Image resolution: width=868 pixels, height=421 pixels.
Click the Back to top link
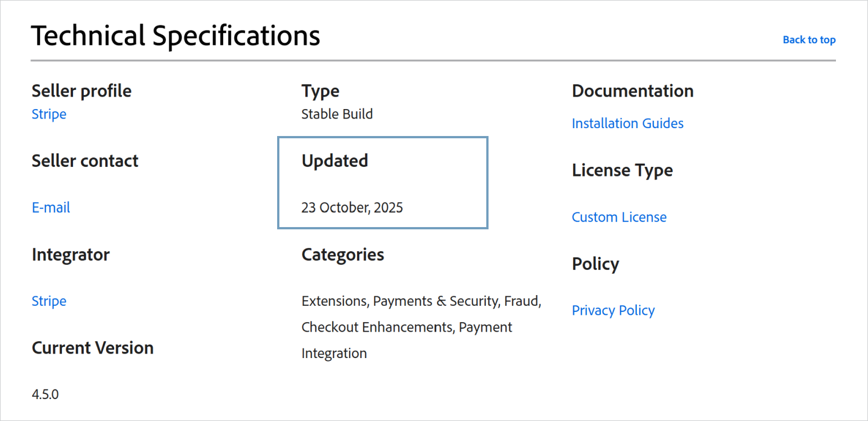pyautogui.click(x=808, y=40)
